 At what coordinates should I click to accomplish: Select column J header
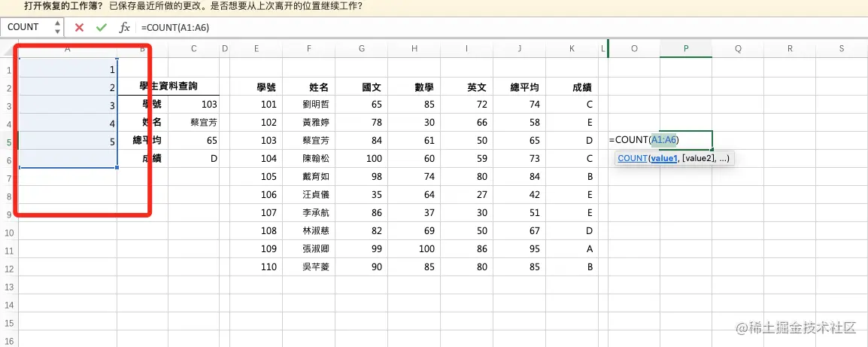519,49
